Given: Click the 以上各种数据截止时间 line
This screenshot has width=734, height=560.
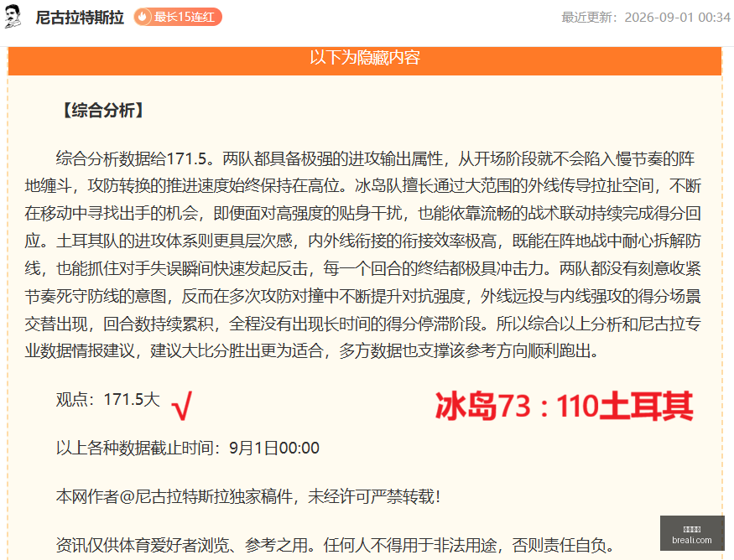Looking at the screenshot, I should pos(188,448).
